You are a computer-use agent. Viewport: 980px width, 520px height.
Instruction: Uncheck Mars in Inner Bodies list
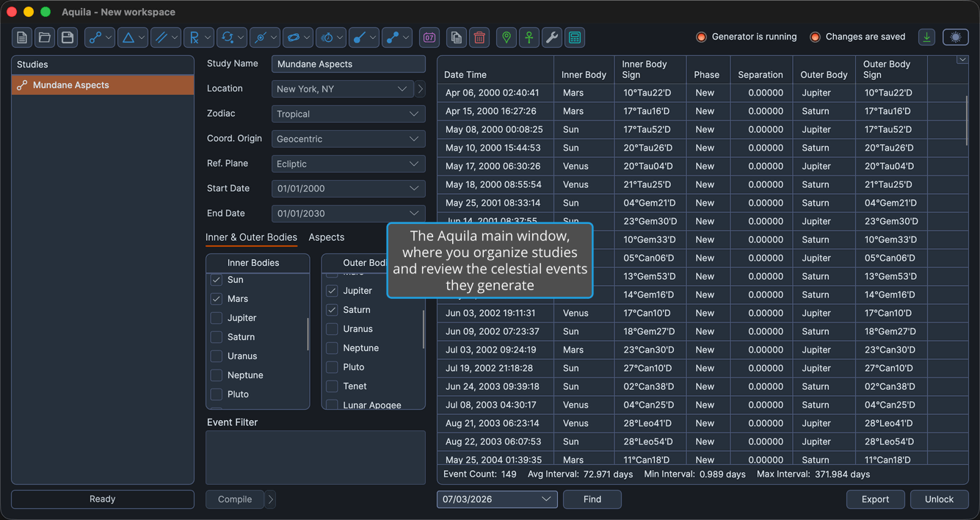point(217,299)
